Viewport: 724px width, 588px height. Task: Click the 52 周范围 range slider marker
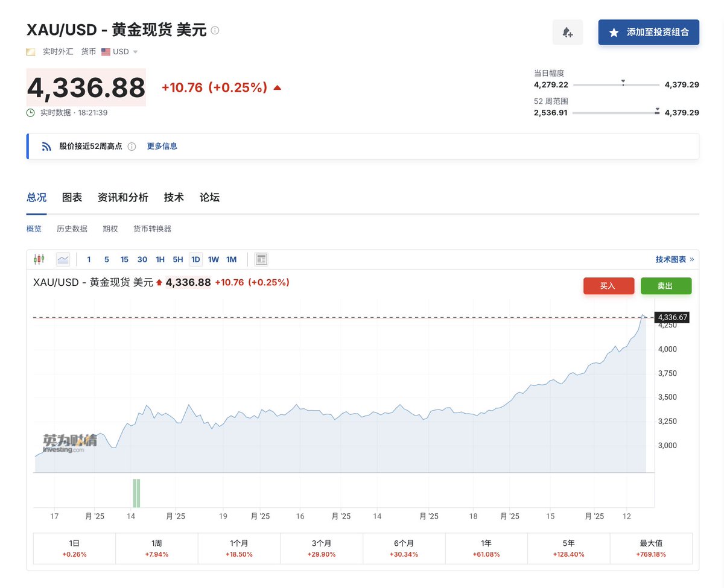pos(657,112)
